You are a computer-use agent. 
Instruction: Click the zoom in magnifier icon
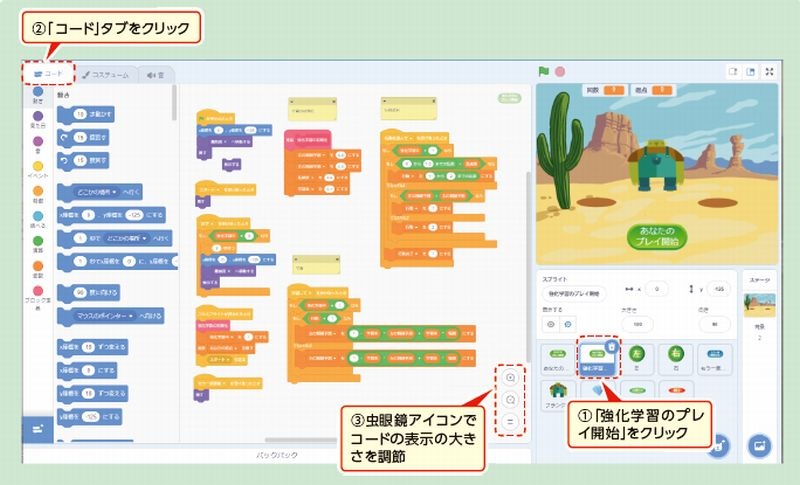tap(511, 379)
